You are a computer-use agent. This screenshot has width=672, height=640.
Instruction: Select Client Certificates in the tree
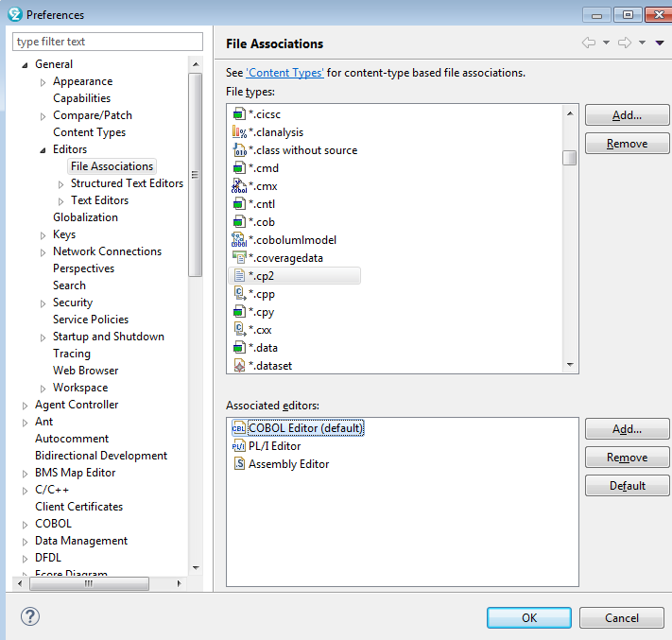78,507
